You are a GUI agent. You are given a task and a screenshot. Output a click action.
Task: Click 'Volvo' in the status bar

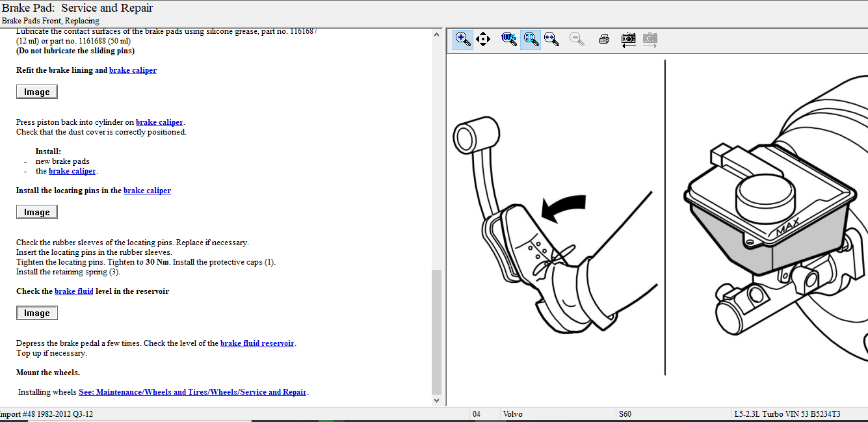pos(512,414)
